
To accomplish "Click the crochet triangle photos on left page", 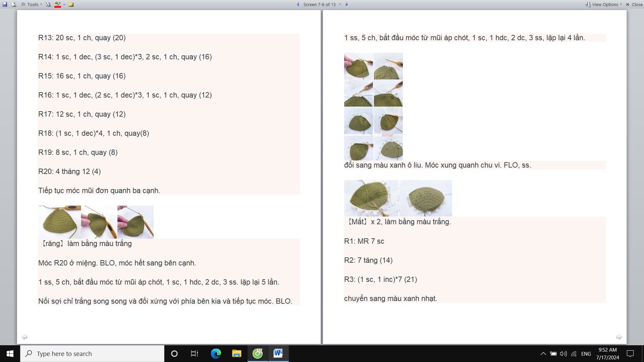I will coord(96,222).
